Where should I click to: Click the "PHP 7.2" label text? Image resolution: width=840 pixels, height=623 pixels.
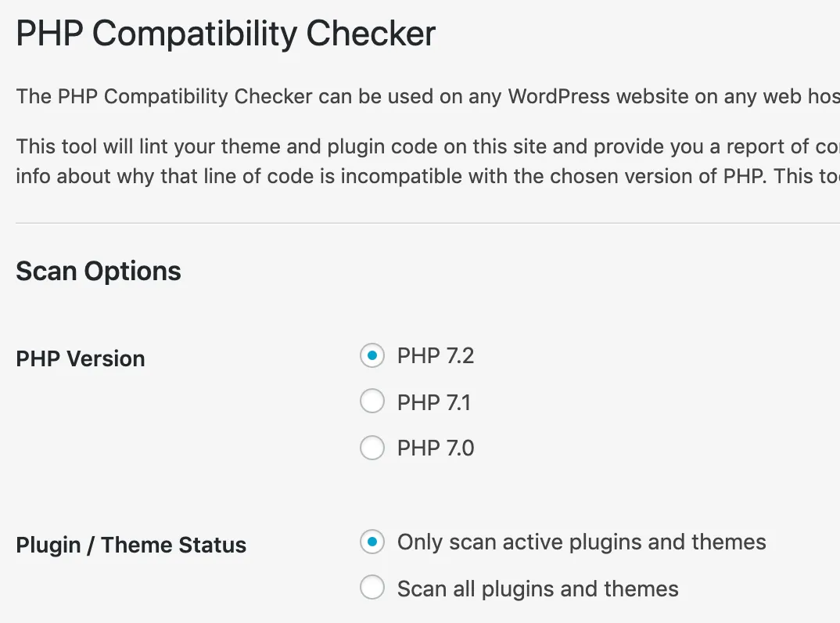(436, 356)
